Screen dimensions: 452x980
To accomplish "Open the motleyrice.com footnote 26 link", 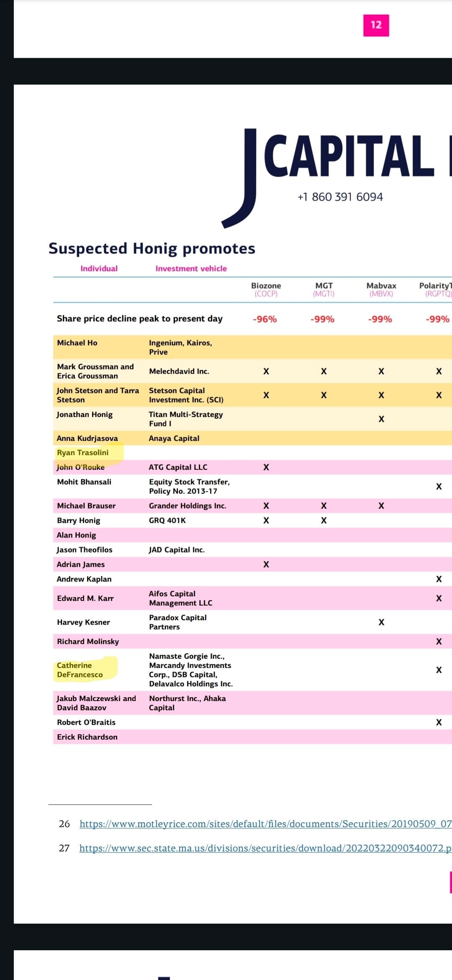I will click(266, 824).
